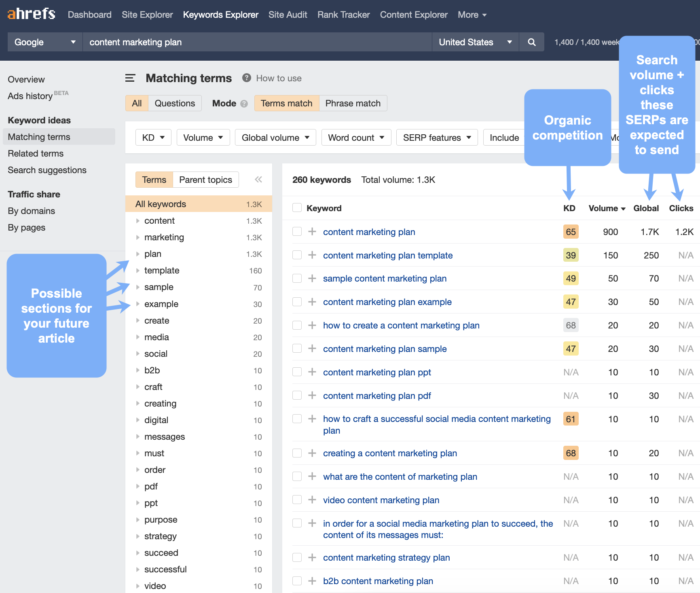Open Search suggestions in sidebar
Screen dimensions: 700x593
point(47,170)
